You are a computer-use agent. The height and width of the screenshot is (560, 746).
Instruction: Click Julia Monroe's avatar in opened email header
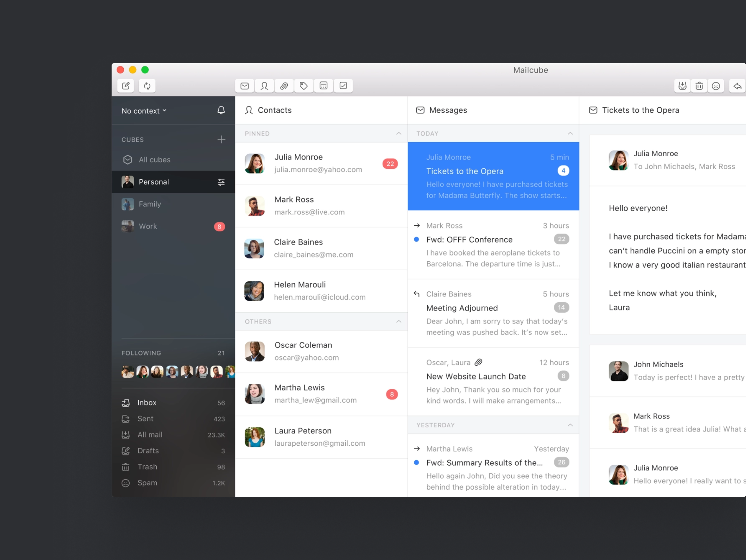pos(618,160)
